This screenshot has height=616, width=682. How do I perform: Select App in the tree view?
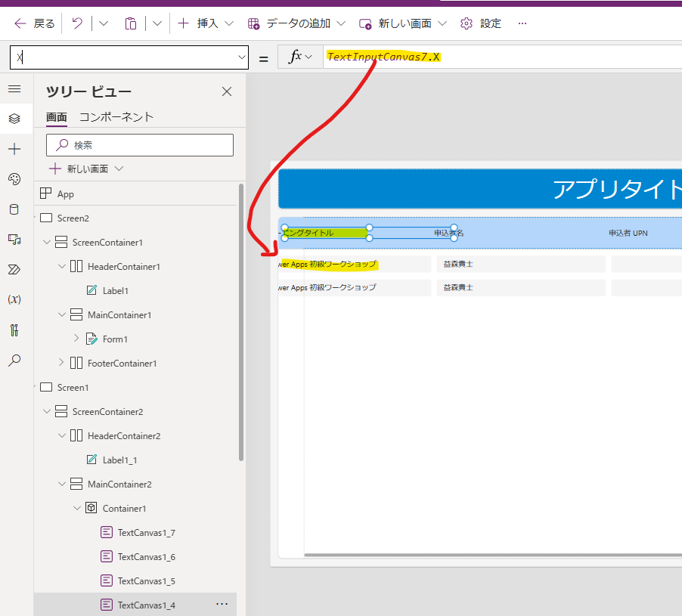coord(65,194)
